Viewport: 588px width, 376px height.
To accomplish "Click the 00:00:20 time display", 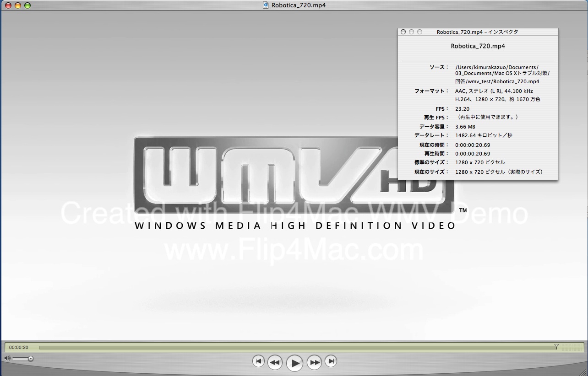I will [19, 348].
